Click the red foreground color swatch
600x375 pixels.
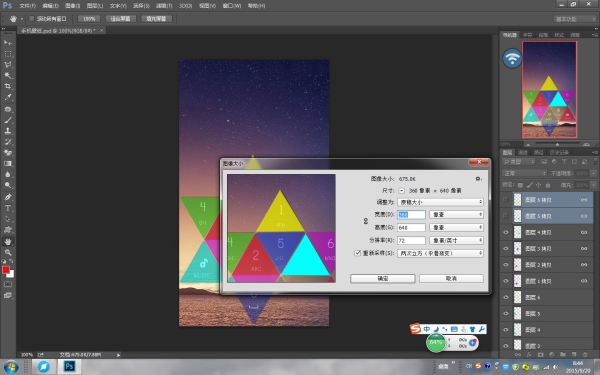pos(6,270)
